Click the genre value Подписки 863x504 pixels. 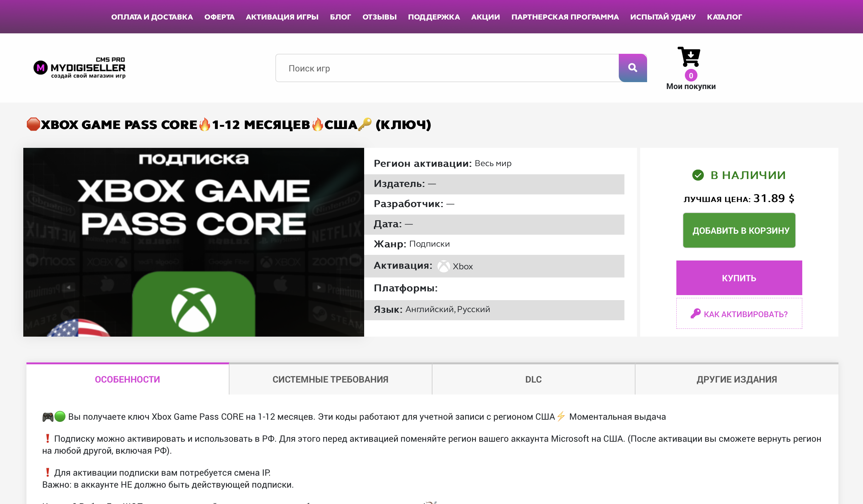click(x=429, y=244)
